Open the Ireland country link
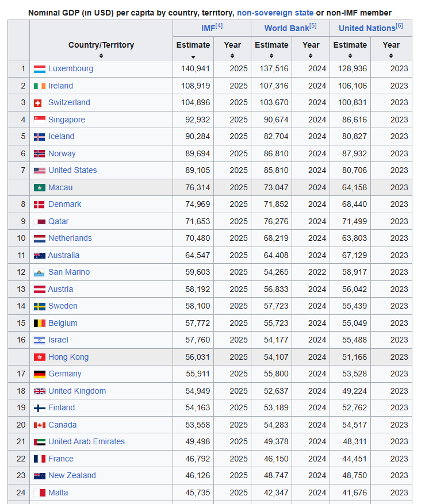 click(x=60, y=86)
